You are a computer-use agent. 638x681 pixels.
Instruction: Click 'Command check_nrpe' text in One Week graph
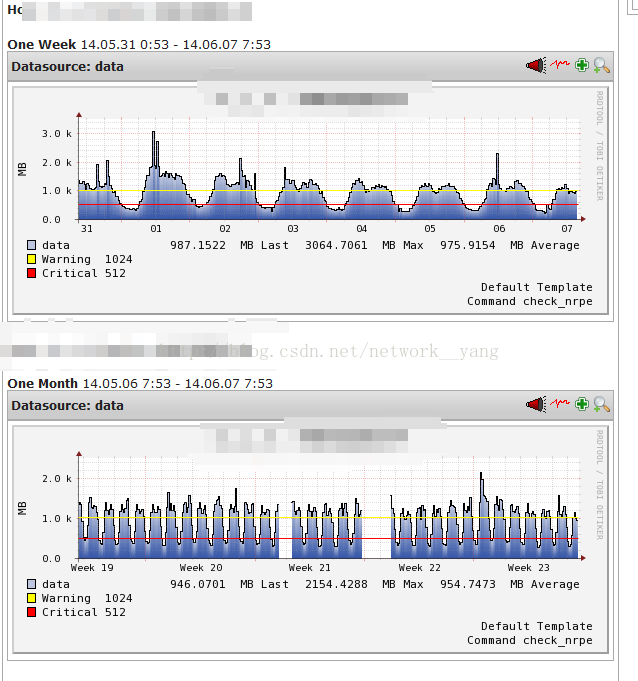[530, 301]
